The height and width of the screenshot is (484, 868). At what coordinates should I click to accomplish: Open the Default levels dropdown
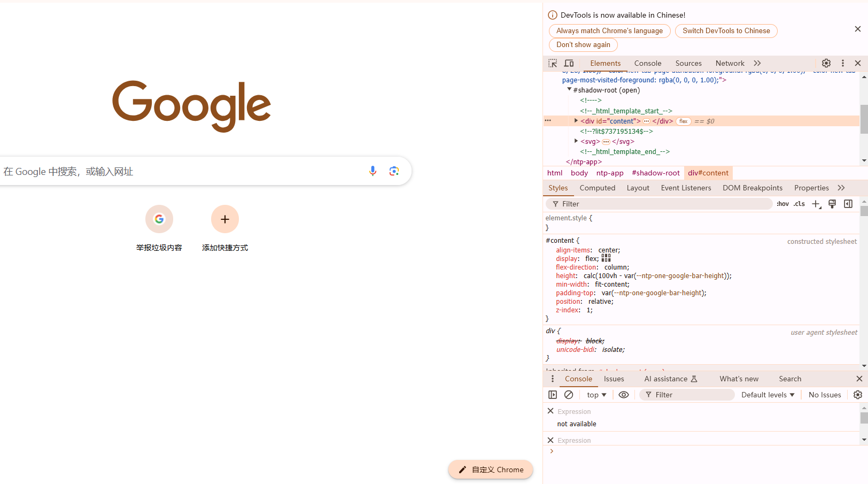pos(768,395)
